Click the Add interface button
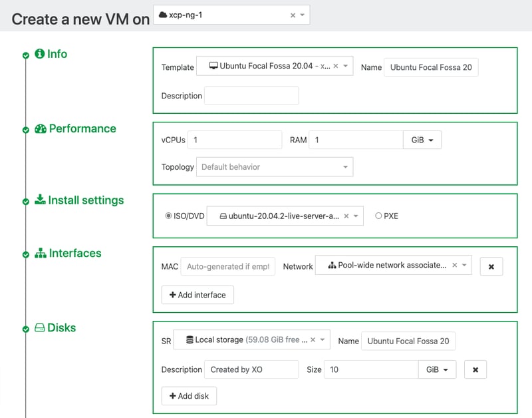Viewport: 532px width, 418px height. click(198, 295)
